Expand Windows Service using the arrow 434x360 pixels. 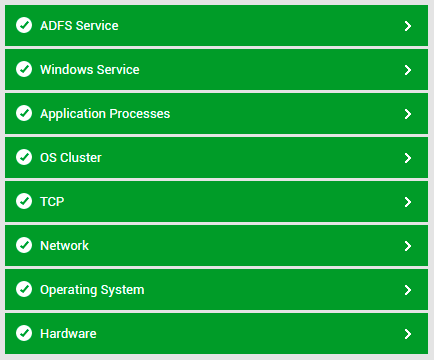(x=408, y=70)
